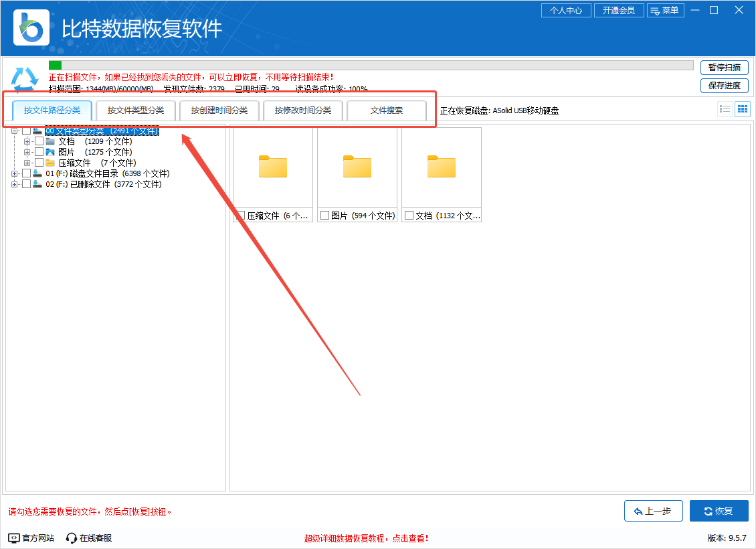This screenshot has width=756, height=549.
Task: Click the 图片 picture icon in tree
Action: coord(50,152)
